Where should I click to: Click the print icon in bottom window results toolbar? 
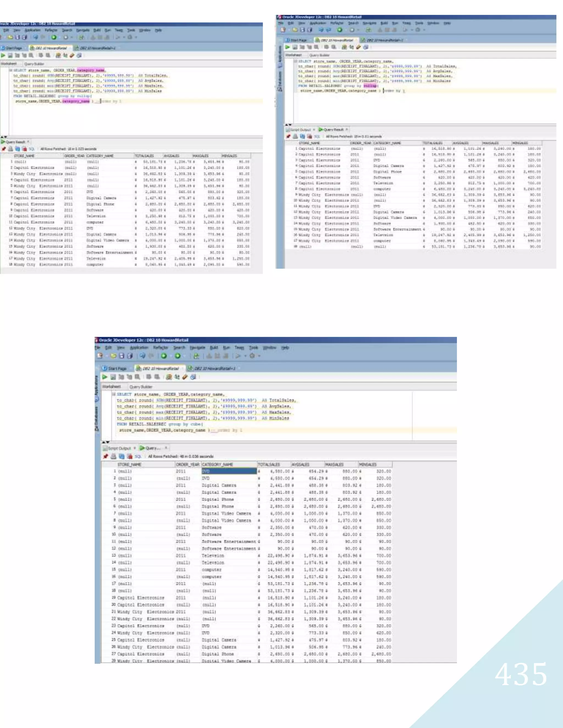tap(114, 456)
